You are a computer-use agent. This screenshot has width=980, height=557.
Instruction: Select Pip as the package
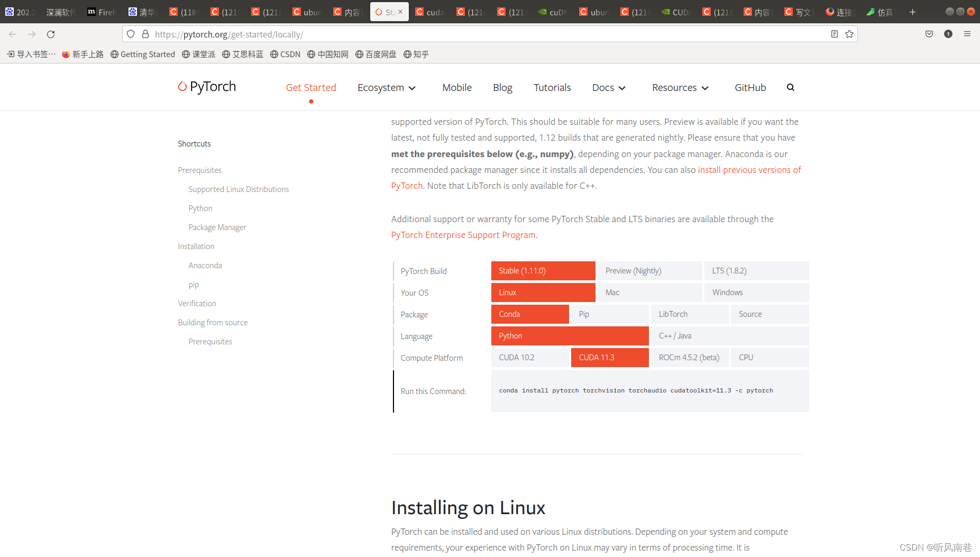[x=610, y=314]
